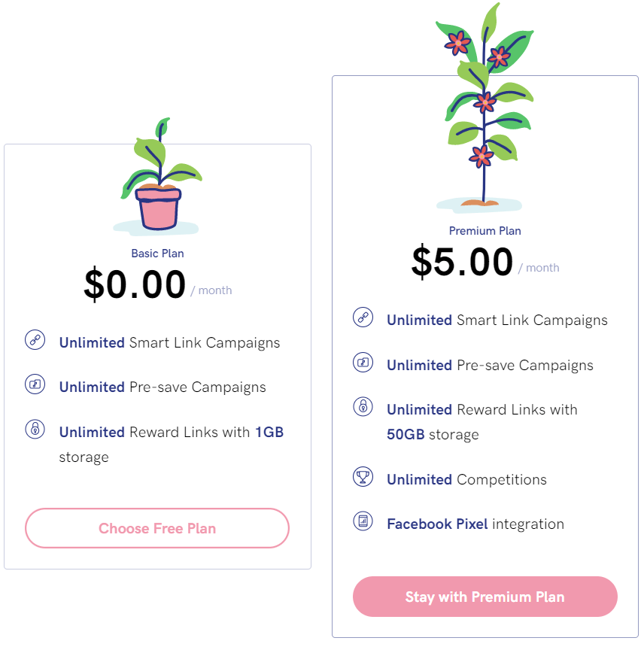
Task: Click the potted plant Basic Plan illustration
Action: coord(158,179)
